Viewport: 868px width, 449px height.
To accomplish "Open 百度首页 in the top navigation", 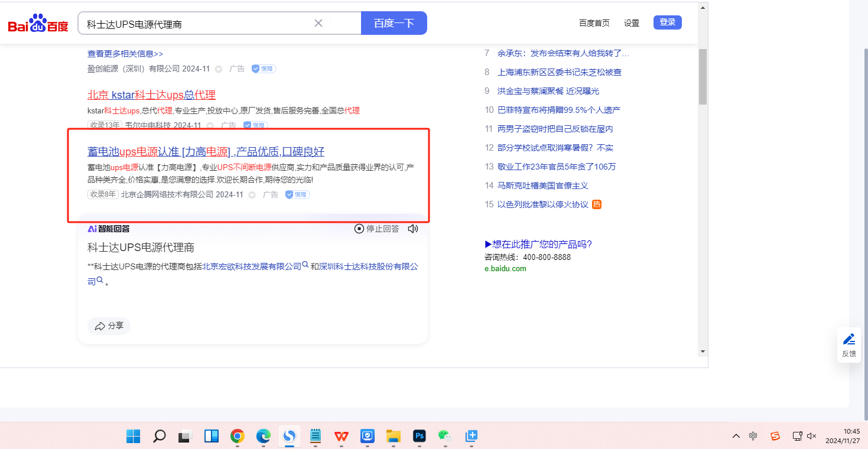I will pos(594,23).
